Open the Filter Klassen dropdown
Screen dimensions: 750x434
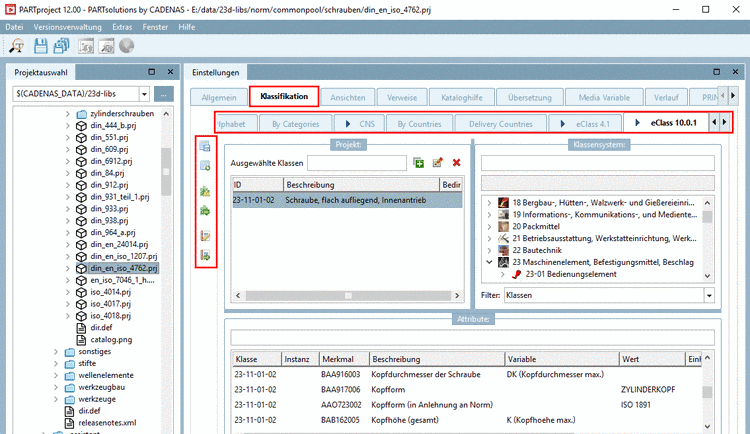[x=709, y=296]
